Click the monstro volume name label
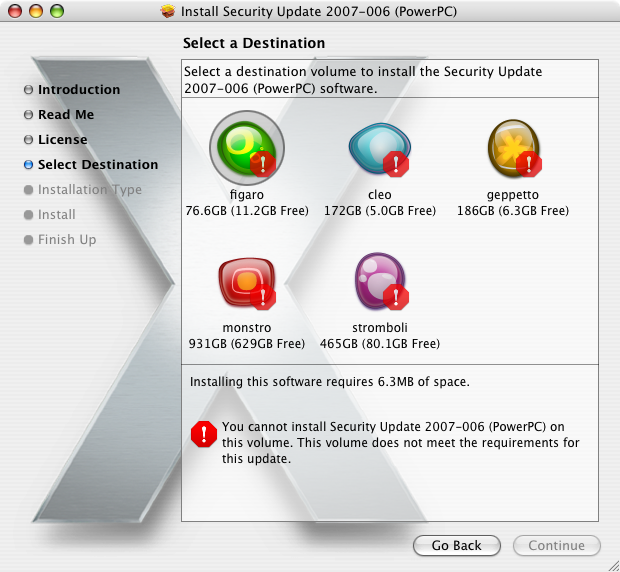The height and width of the screenshot is (572, 620). click(247, 328)
